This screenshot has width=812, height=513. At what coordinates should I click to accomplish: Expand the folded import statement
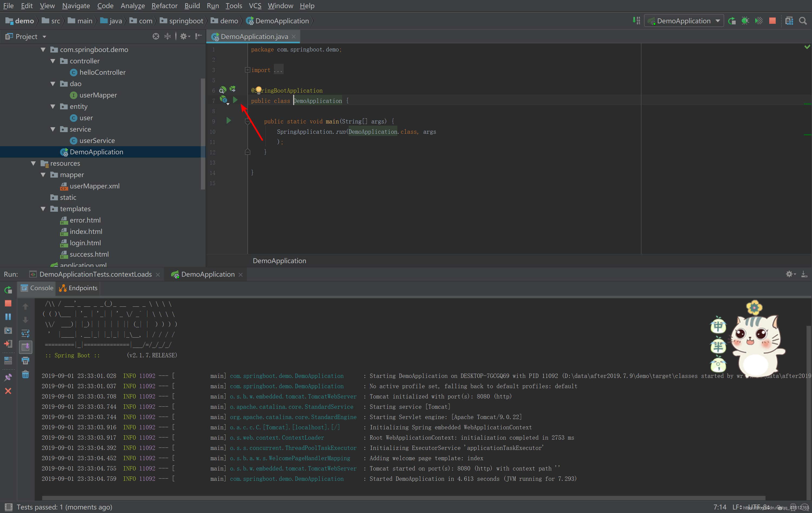(247, 70)
